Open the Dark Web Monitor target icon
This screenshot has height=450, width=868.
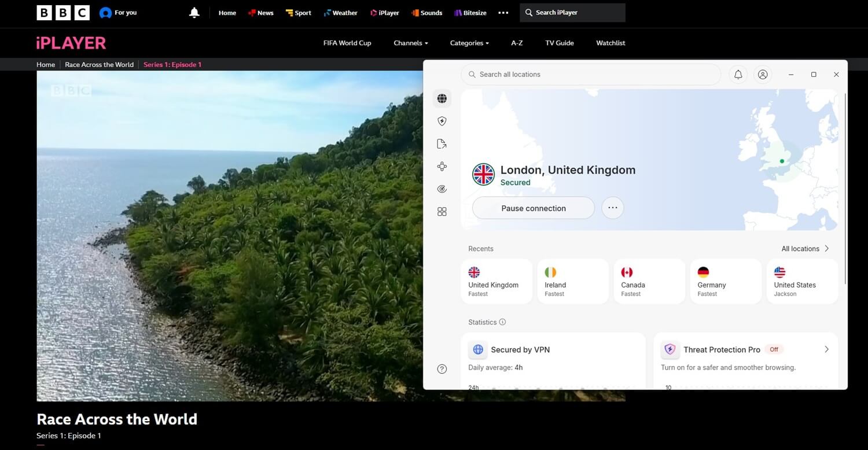pyautogui.click(x=442, y=189)
